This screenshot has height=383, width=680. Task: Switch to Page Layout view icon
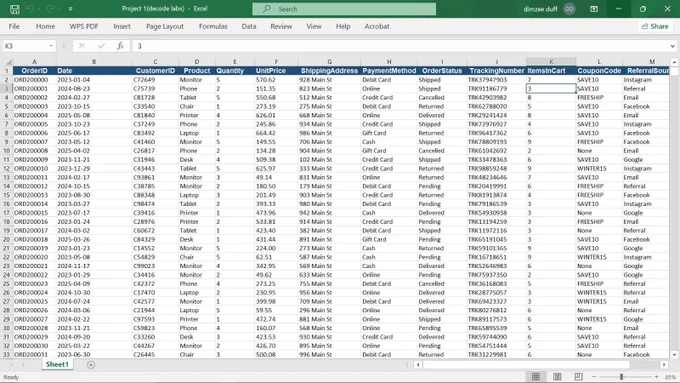click(557, 376)
